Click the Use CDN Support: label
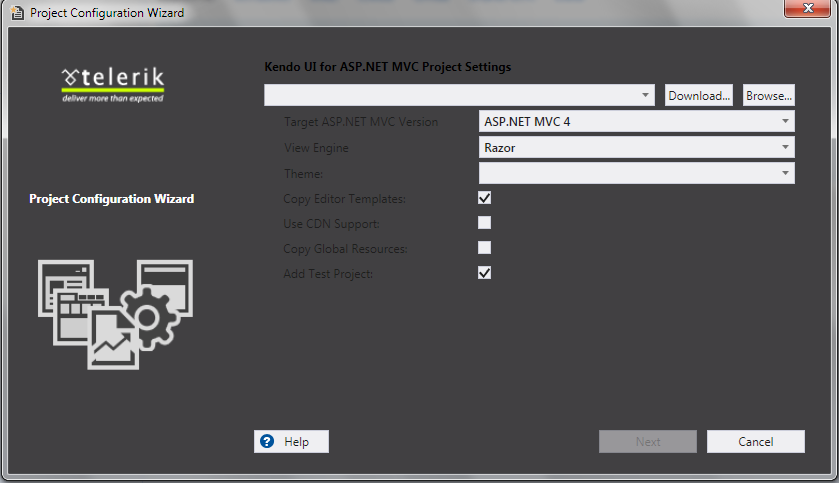Image resolution: width=839 pixels, height=483 pixels. pos(332,224)
